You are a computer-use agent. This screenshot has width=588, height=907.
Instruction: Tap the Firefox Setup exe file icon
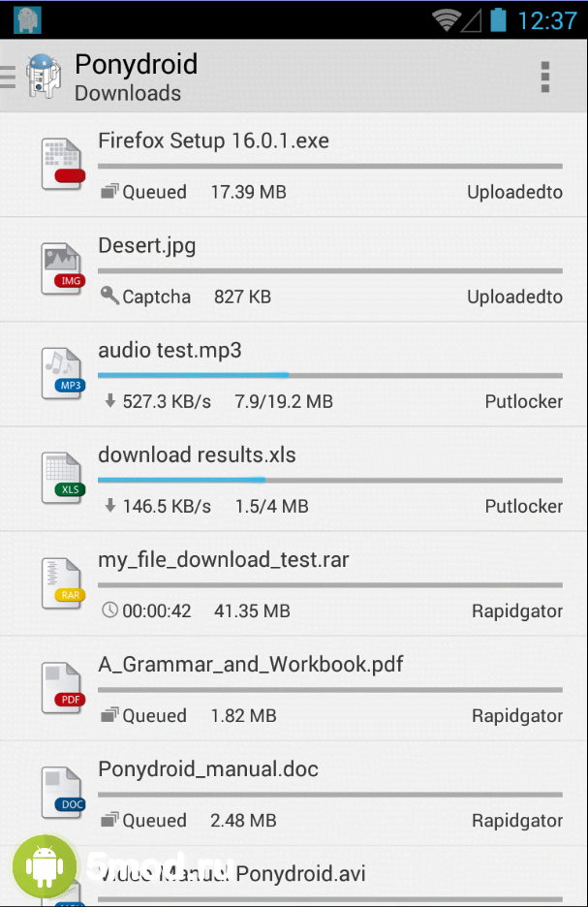tap(63, 164)
